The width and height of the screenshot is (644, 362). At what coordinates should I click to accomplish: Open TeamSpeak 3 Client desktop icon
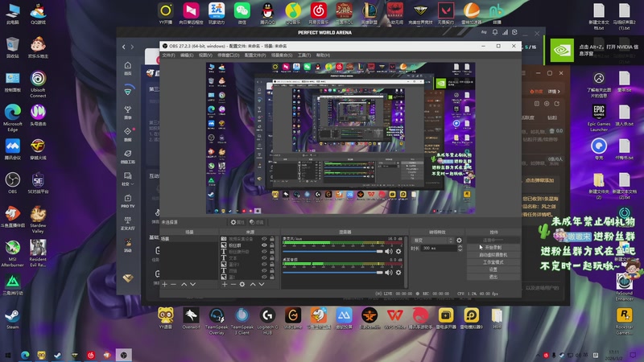pyautogui.click(x=242, y=321)
